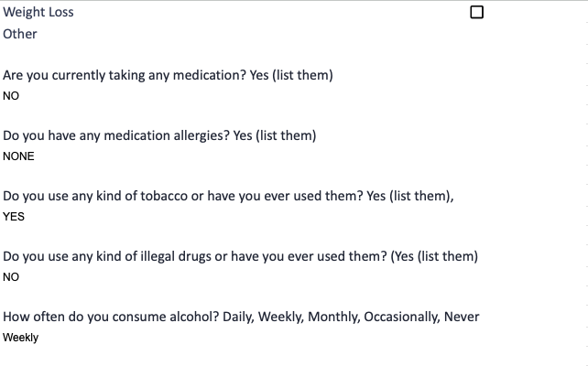Viewport: 588px width, 366px height.
Task: Click the "Other" label text
Action: (x=20, y=34)
